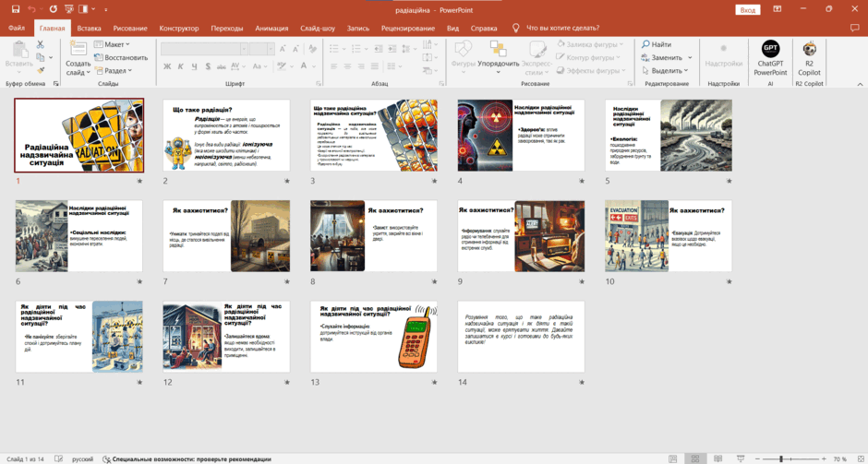This screenshot has width=868, height=464.
Task: Expand the Раздел section dropdown
Action: (114, 70)
